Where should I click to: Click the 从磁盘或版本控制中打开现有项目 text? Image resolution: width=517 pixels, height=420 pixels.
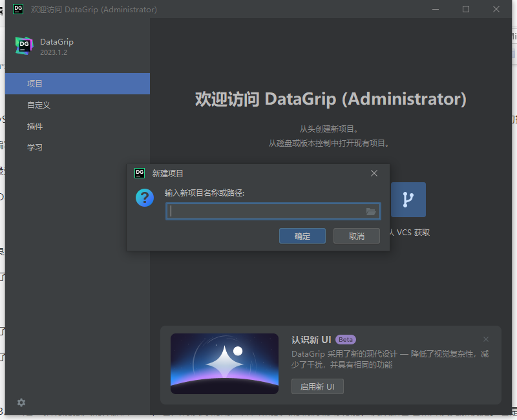329,143
